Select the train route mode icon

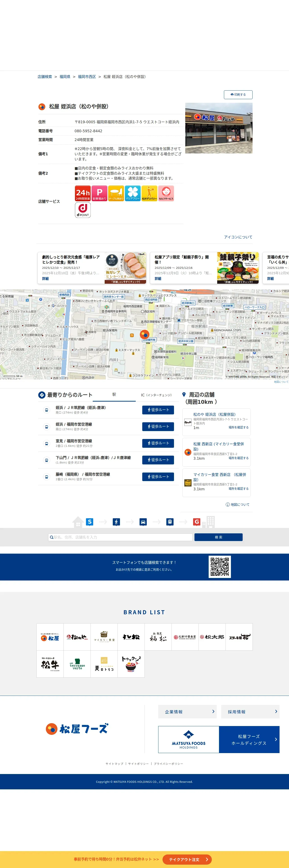170,522
